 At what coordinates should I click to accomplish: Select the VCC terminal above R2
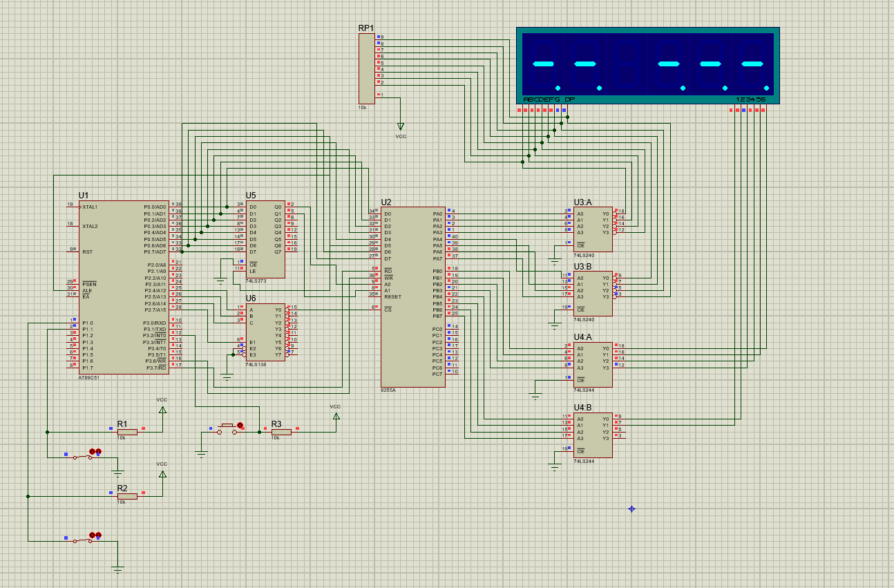pyautogui.click(x=162, y=473)
